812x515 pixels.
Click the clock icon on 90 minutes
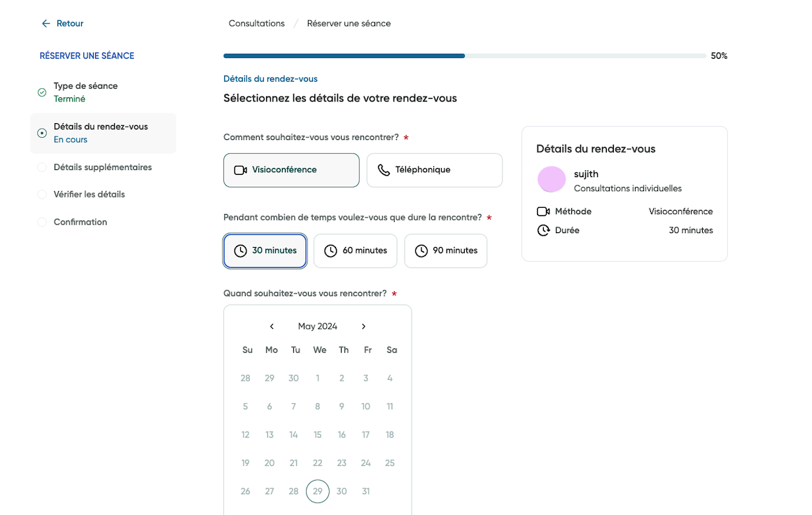(x=421, y=251)
